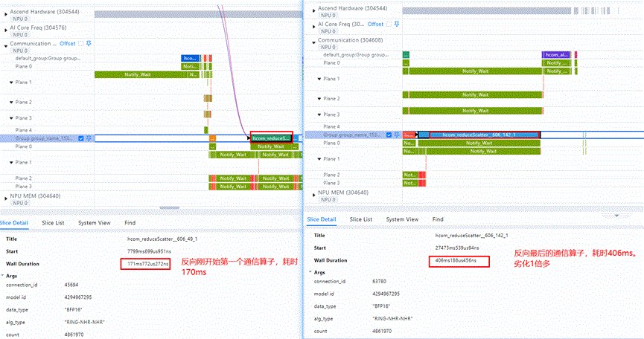Click Start value 27473ms539us94ns
The width and height of the screenshot is (644, 339).
coord(457,248)
